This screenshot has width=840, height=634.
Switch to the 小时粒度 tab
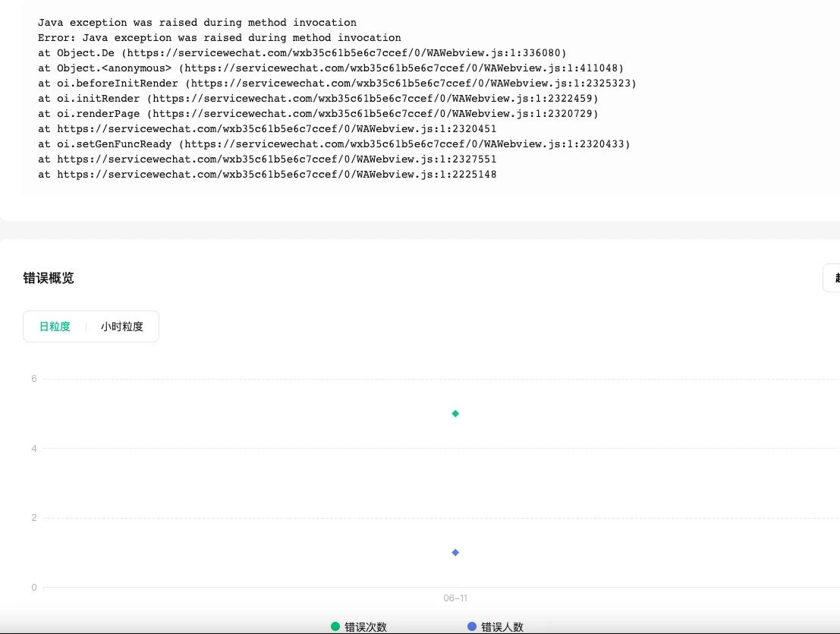coord(122,326)
